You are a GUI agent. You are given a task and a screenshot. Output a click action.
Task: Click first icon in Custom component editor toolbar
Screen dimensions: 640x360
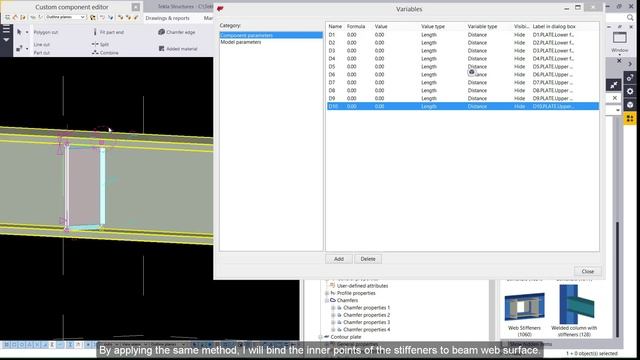(8, 17)
